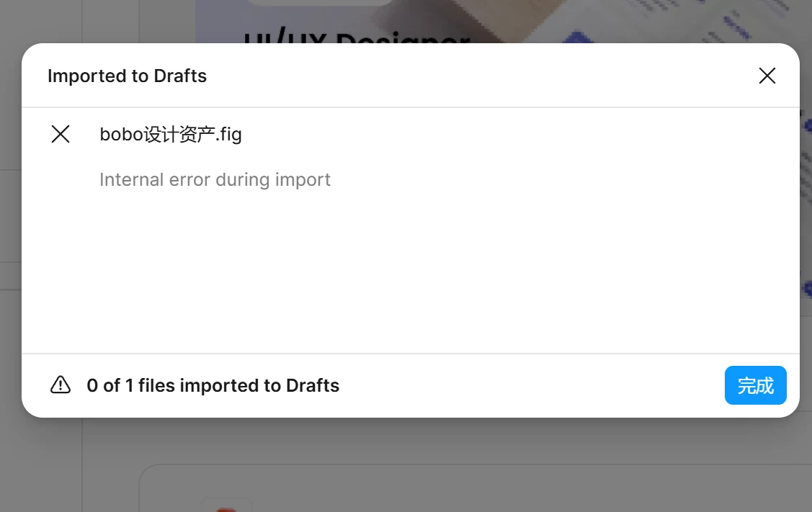This screenshot has width=812, height=512.
Task: Close the Imported to Drafts dialog
Action: (x=767, y=76)
